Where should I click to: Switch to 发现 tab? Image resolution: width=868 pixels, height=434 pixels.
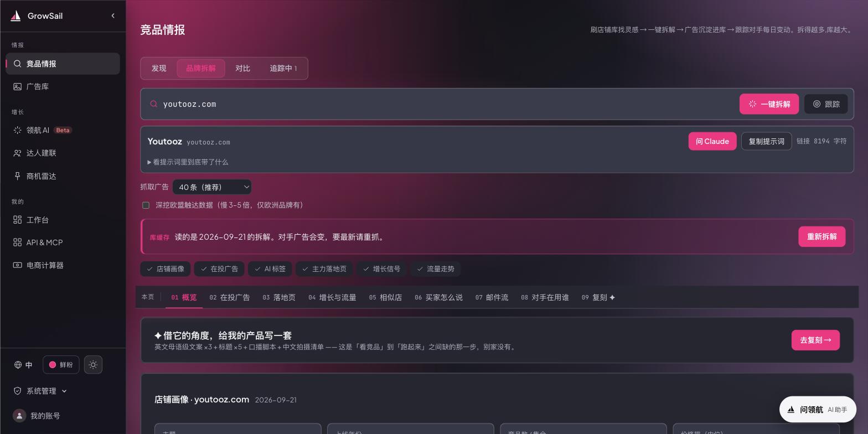coord(159,68)
